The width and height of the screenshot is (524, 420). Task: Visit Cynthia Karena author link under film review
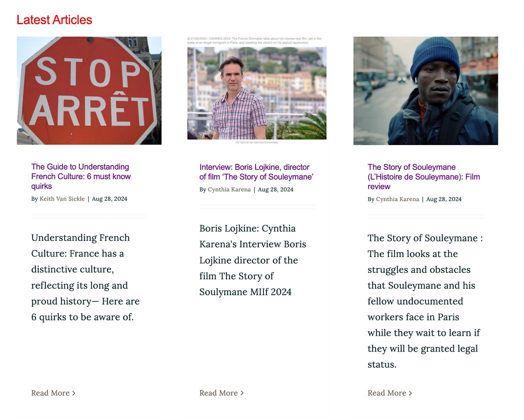tap(397, 199)
